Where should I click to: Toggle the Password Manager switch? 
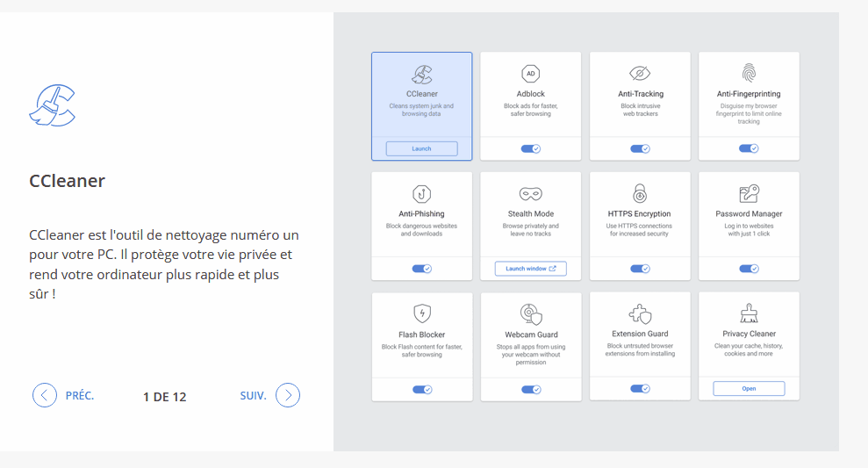point(749,269)
